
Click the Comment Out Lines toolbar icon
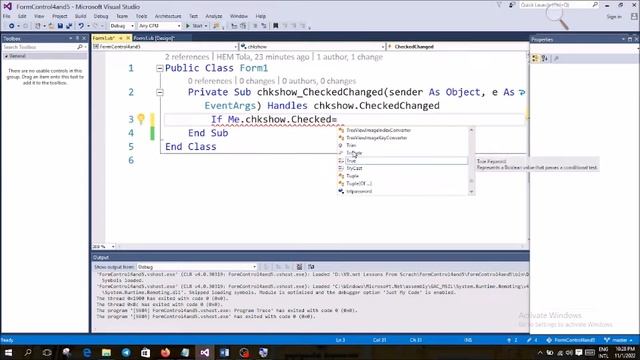point(255,26)
